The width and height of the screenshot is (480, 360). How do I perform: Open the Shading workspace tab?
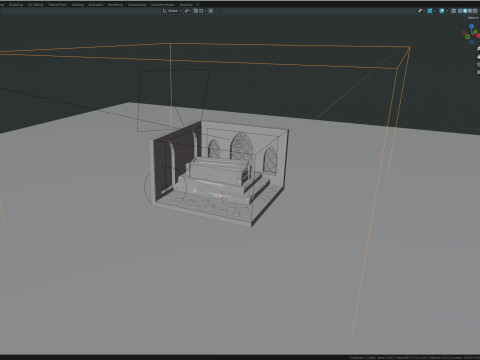(78, 5)
